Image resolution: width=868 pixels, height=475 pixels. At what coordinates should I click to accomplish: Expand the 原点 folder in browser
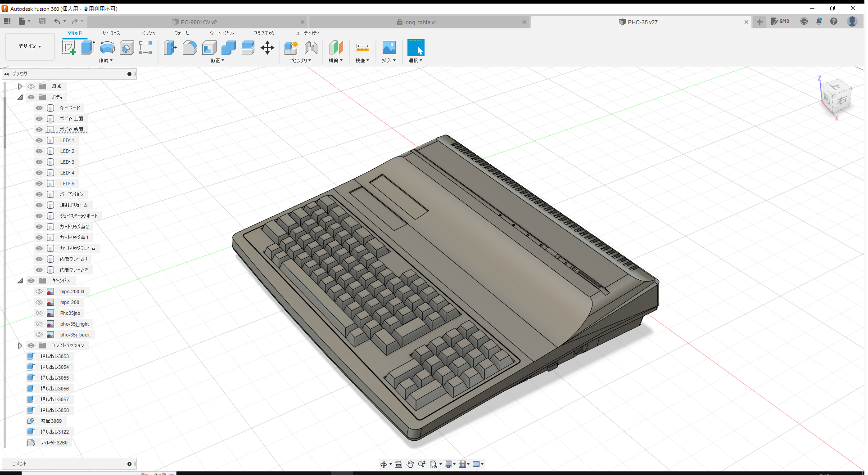pyautogui.click(x=20, y=86)
